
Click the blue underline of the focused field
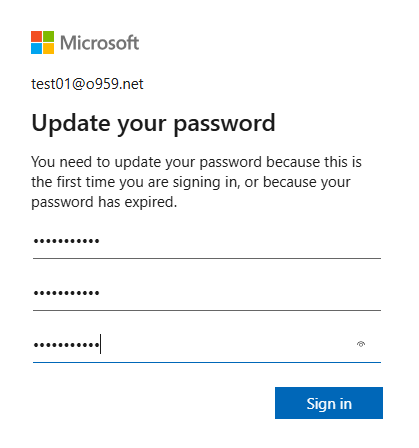(207, 362)
